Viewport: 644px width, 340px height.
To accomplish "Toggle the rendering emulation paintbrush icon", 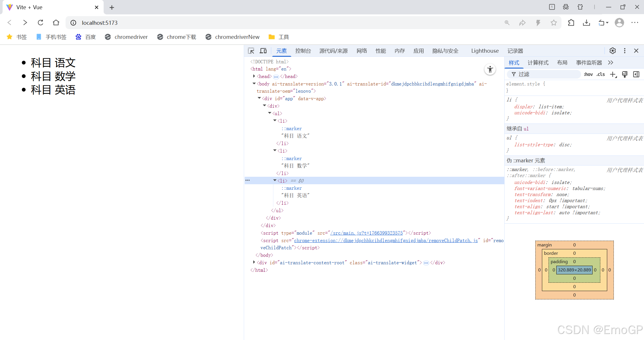I will (624, 75).
